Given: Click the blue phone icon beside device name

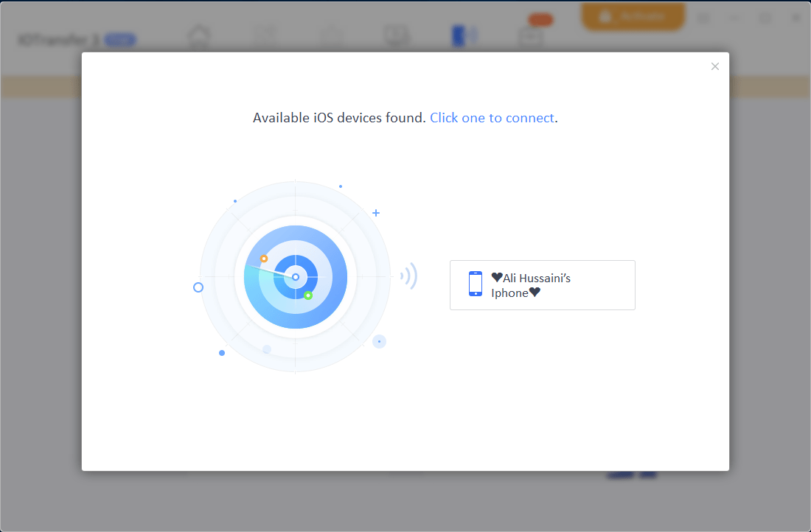Looking at the screenshot, I should pyautogui.click(x=476, y=284).
